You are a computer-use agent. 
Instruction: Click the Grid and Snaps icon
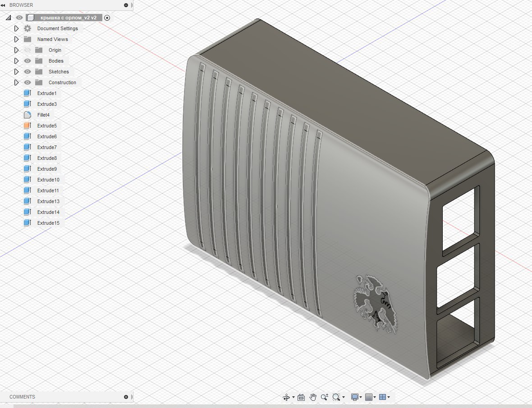(x=369, y=397)
